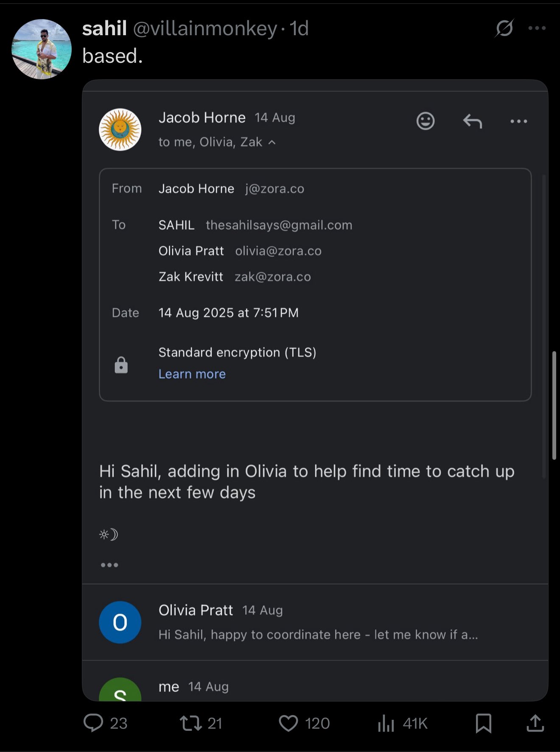Viewport: 560px width, 752px height.
Task: Open @villainmonkey profile handle
Action: 205,29
